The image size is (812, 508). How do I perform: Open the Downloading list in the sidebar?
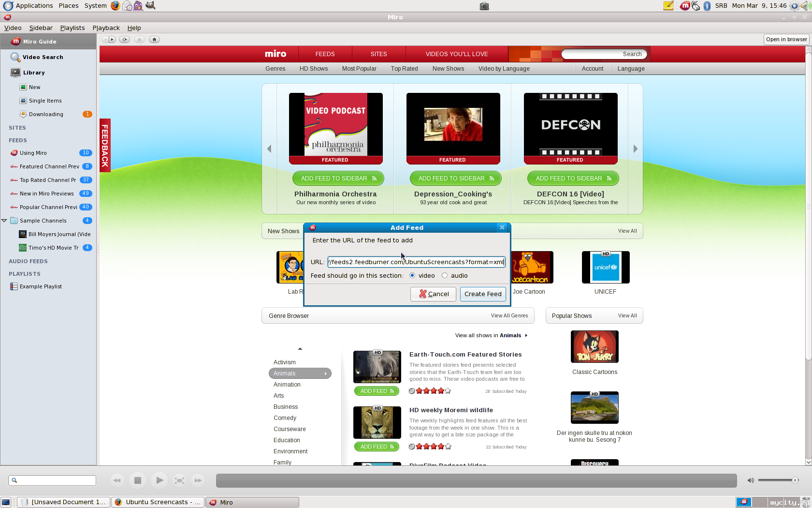pos(48,114)
